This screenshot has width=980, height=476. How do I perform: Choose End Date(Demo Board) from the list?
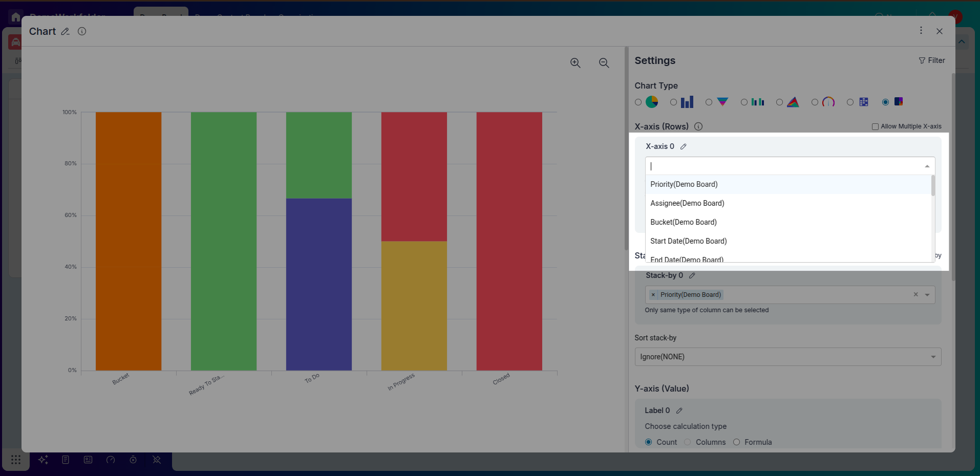pyautogui.click(x=788, y=257)
